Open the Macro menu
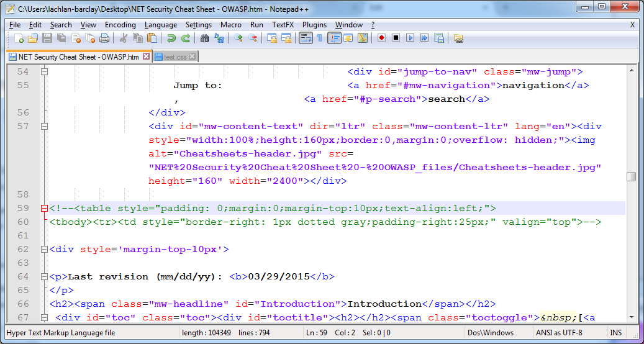 tap(231, 25)
